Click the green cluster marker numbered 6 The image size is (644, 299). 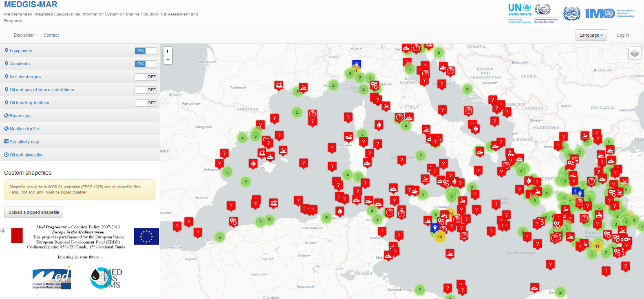point(467,89)
